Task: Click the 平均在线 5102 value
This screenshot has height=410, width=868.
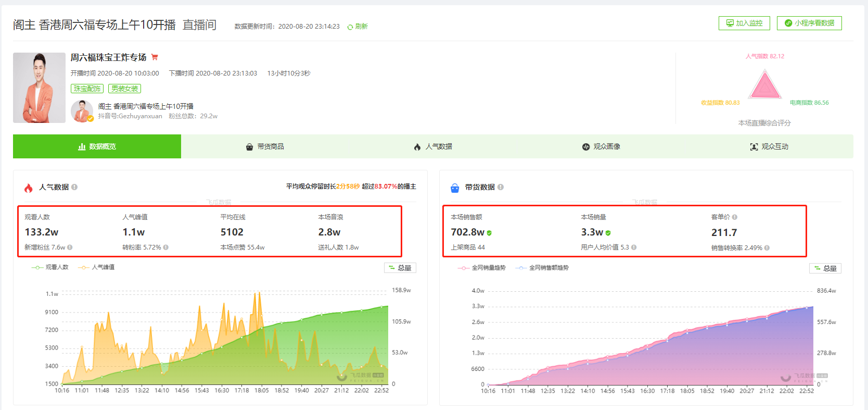Action: tap(232, 232)
